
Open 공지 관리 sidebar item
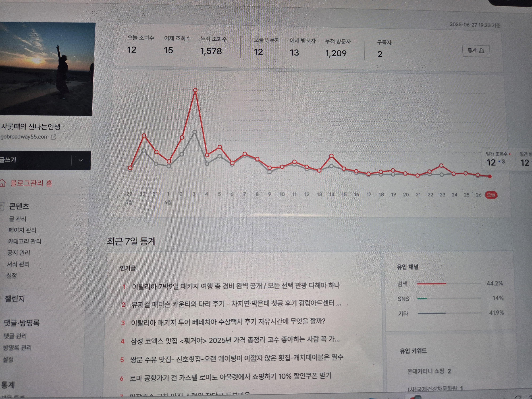[x=18, y=253]
